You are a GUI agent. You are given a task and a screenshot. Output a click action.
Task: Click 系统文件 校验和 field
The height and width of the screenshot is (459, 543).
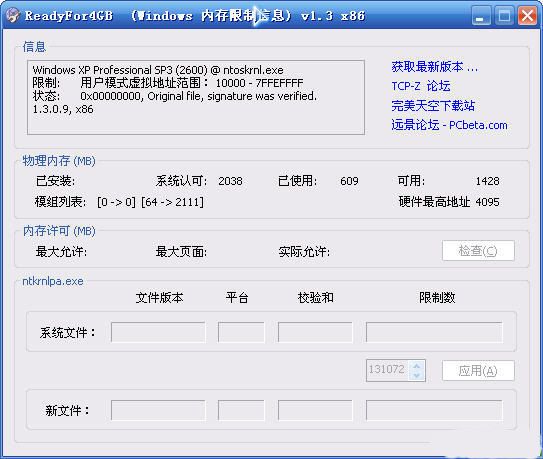pyautogui.click(x=315, y=332)
